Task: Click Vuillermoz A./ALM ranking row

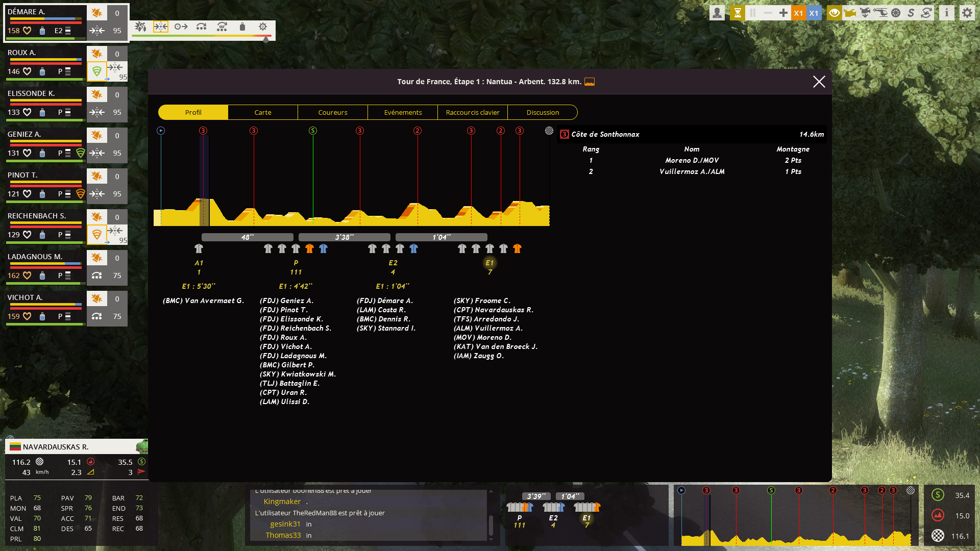Action: (x=692, y=171)
